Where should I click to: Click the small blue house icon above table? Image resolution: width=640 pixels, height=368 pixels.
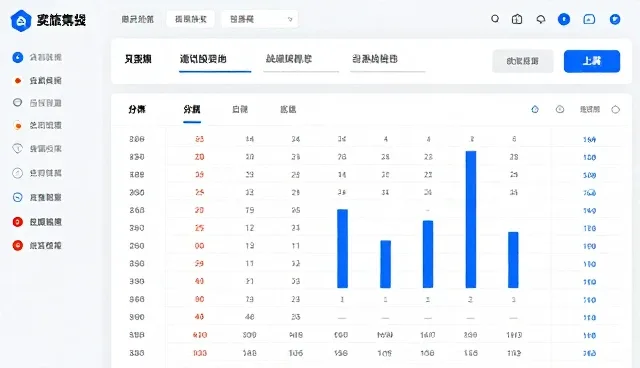(535, 109)
